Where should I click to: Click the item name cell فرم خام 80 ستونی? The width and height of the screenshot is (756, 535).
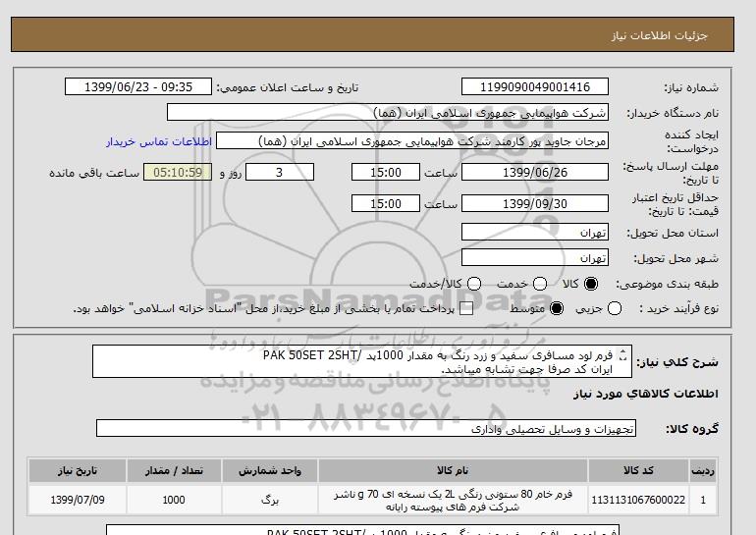pos(453,501)
